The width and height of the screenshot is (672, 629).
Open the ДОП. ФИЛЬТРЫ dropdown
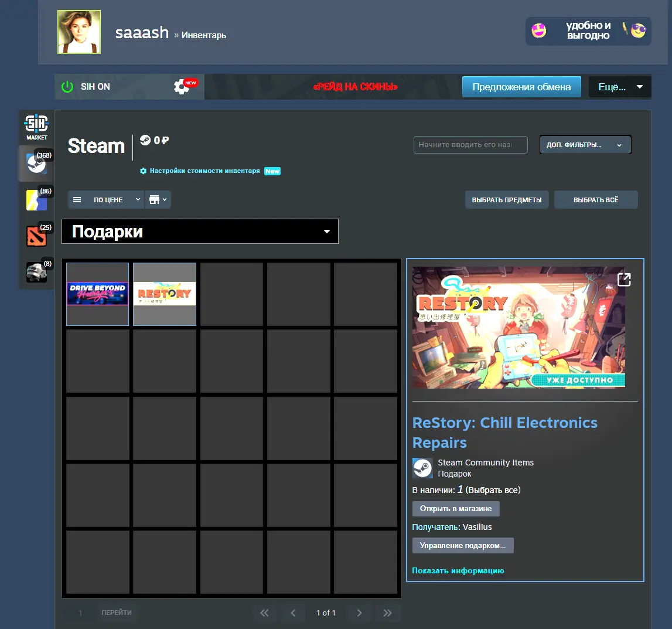[585, 144]
